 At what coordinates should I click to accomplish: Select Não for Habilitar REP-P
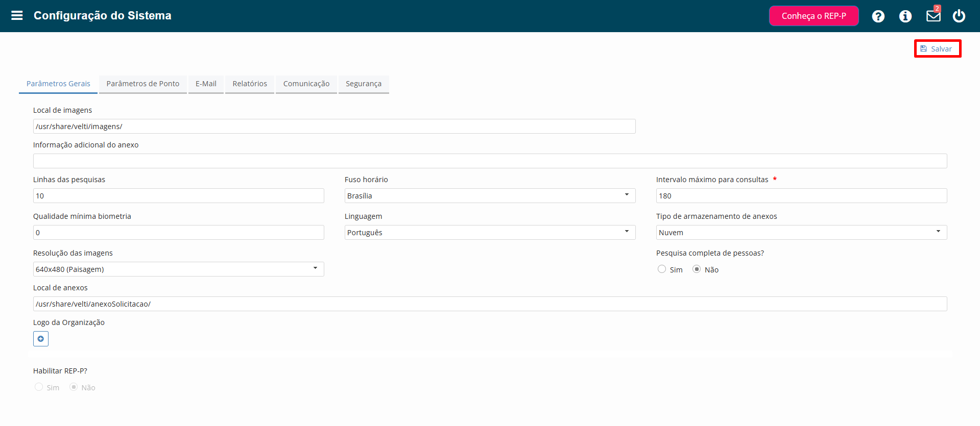point(74,387)
